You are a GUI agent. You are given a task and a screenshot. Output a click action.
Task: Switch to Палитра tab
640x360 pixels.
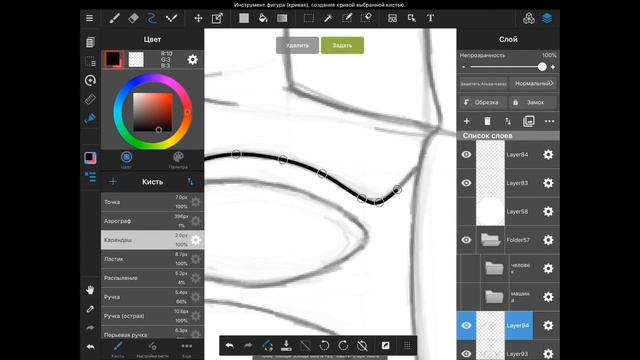coord(178,160)
